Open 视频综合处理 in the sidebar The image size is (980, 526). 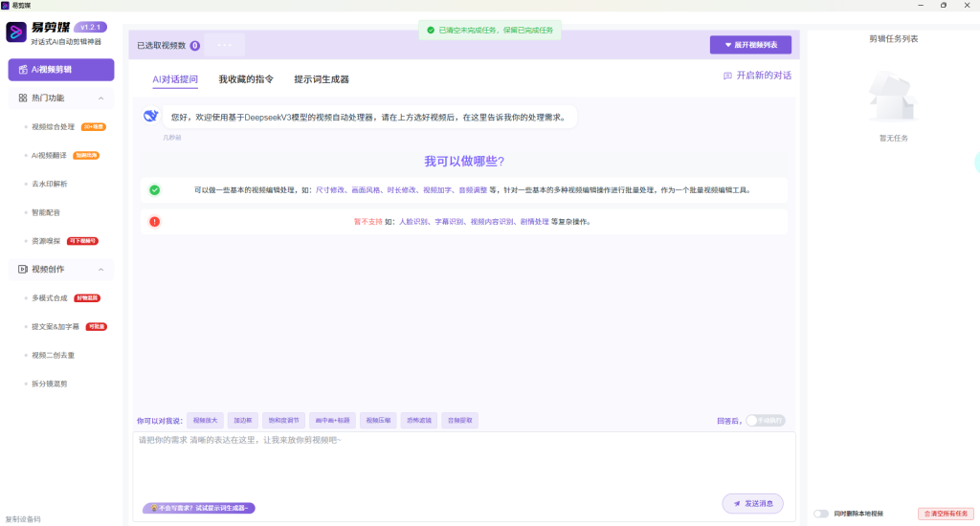coord(53,126)
